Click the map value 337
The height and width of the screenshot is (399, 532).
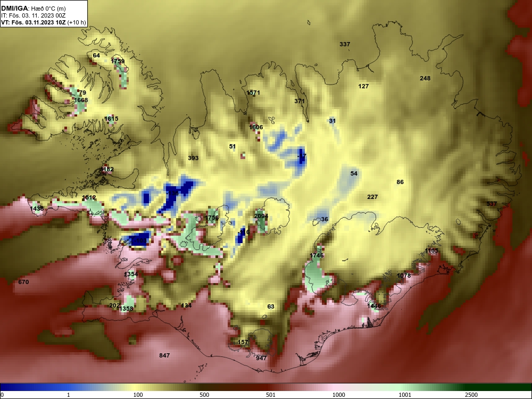345,44
